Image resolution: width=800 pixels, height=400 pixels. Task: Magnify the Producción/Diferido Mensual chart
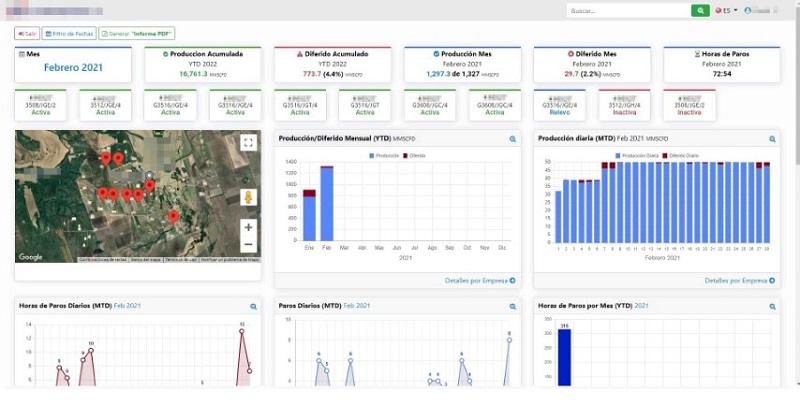click(513, 139)
